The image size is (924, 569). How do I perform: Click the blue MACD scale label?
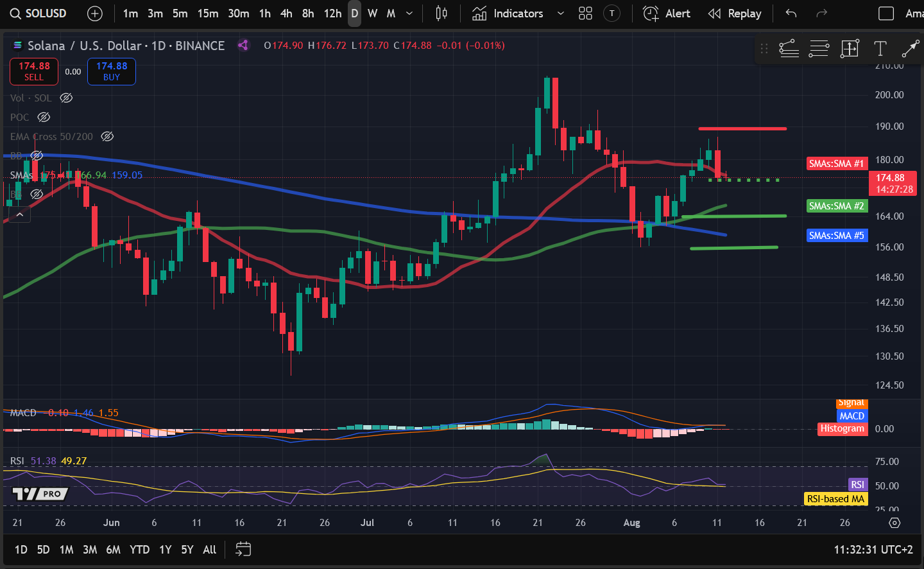(x=852, y=416)
